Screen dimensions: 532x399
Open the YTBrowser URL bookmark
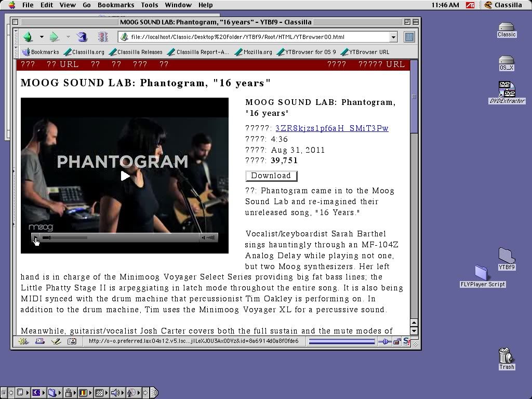(365, 52)
